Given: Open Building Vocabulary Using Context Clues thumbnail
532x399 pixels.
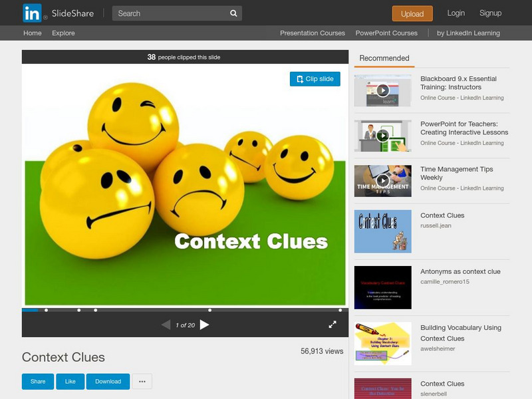Looking at the screenshot, I should (x=383, y=344).
